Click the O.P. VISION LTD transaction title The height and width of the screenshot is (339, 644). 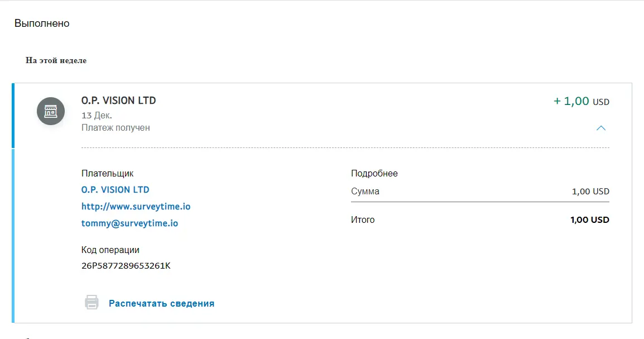tap(119, 101)
